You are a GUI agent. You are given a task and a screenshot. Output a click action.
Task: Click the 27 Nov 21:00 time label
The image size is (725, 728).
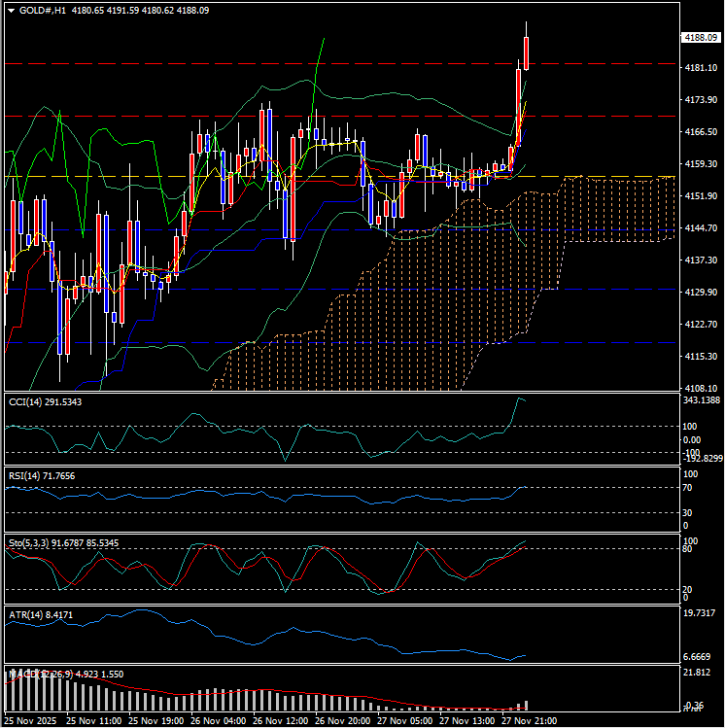pos(529,721)
